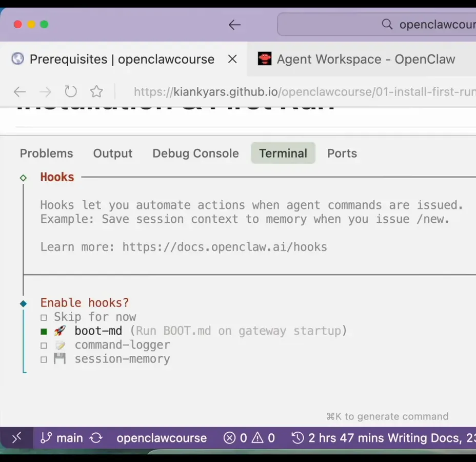The image size is (476, 462).
Task: Click the warnings triangle in status bar
Action: click(257, 437)
